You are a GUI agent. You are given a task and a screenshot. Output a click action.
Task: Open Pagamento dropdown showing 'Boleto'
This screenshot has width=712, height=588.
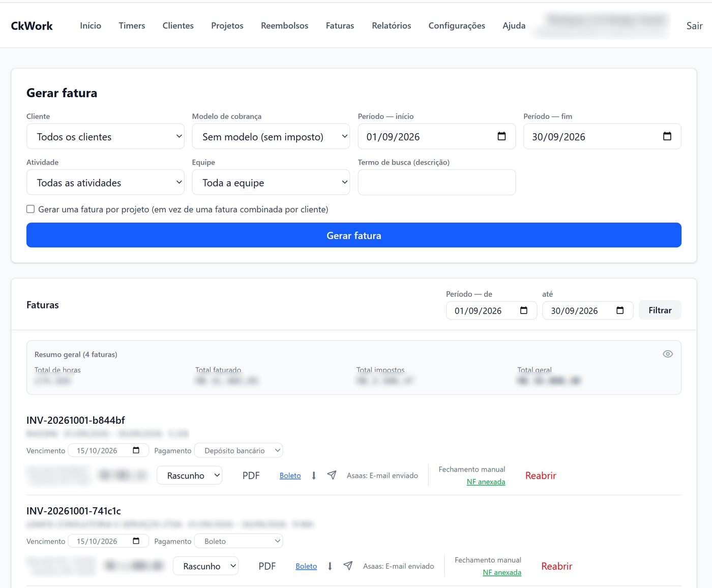(239, 541)
